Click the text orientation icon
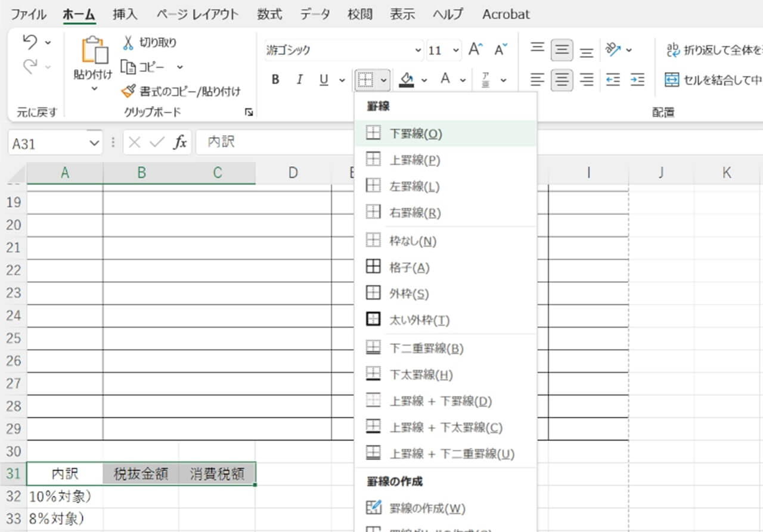This screenshot has width=763, height=532. 613,49
